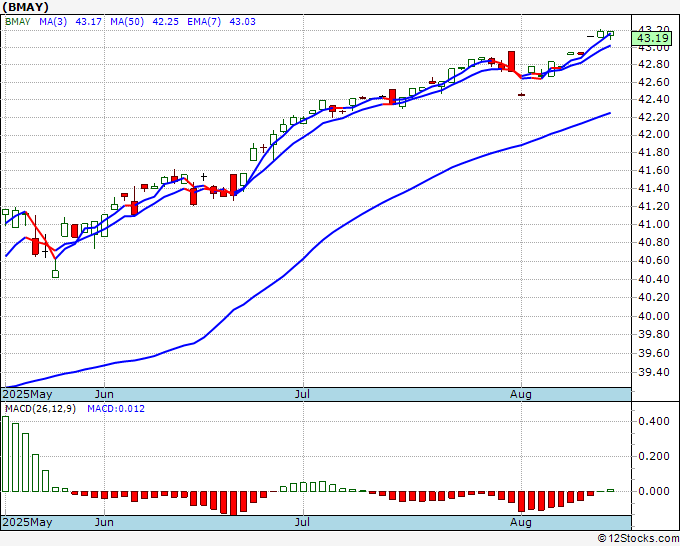Click the tallest green MACD histogram bar
Image resolution: width=680 pixels, height=546 pixels.
5,454
